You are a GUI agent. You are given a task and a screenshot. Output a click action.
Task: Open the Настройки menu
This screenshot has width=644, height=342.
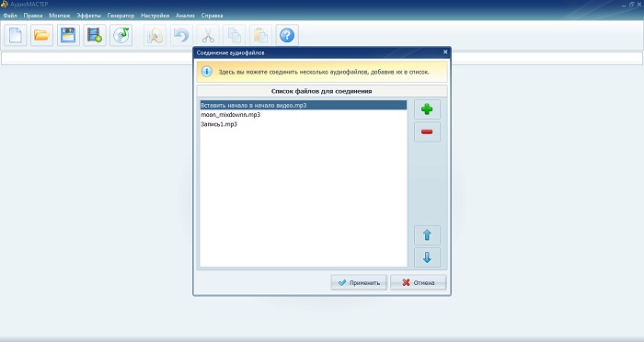(x=155, y=16)
